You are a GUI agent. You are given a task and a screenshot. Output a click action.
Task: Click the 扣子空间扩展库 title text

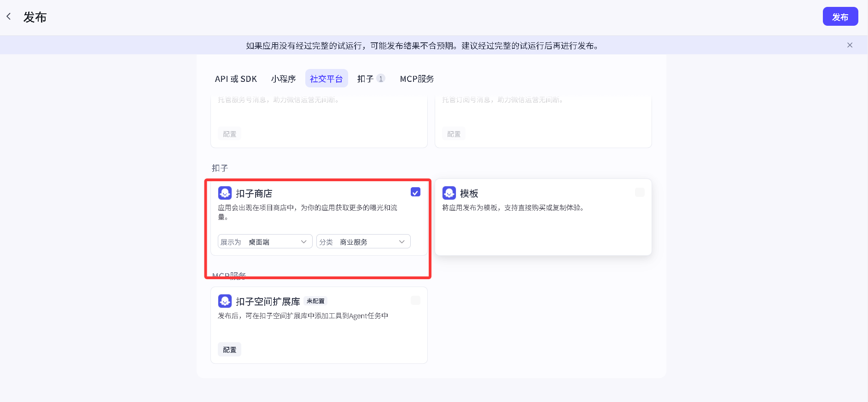pos(268,301)
